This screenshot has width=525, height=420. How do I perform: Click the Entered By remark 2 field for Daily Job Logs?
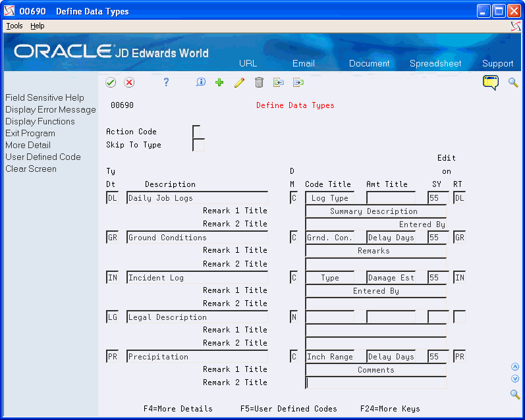point(375,224)
